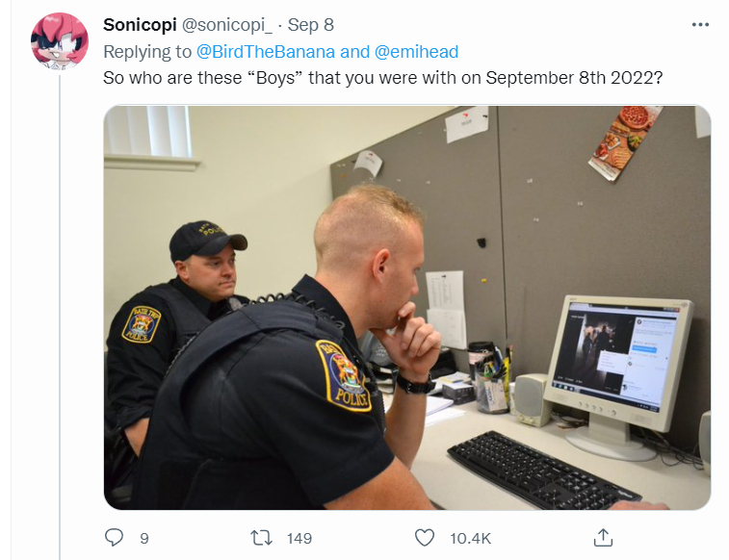Click the Replying to label
The height and width of the screenshot is (560, 729).
point(147,52)
